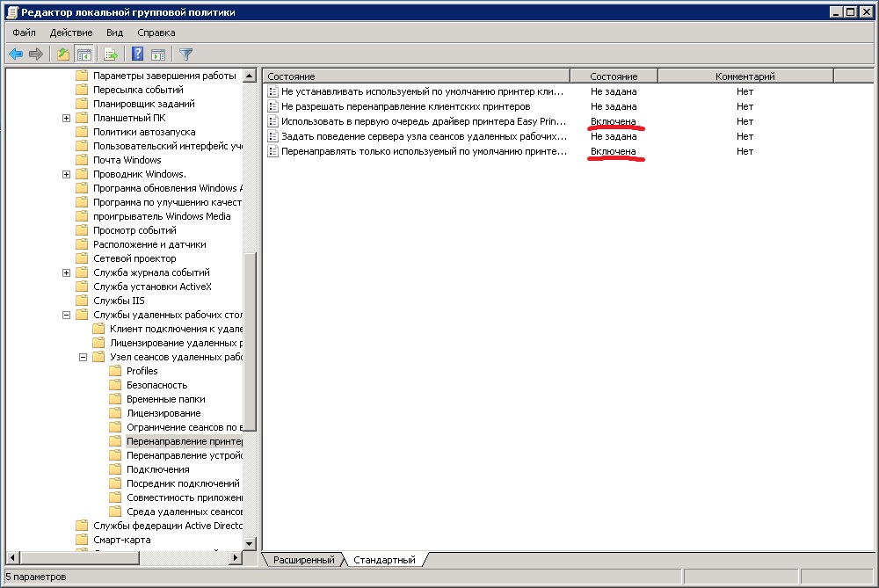Collapse 'Службы удаленных рабочих столов' node

[66, 315]
